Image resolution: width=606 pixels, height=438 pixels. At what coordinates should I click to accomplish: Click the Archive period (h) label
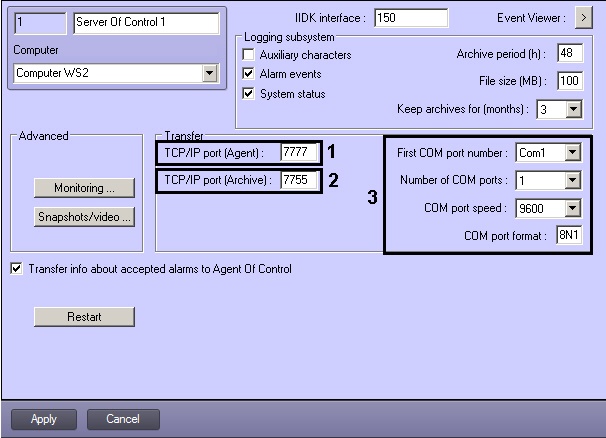click(x=501, y=54)
